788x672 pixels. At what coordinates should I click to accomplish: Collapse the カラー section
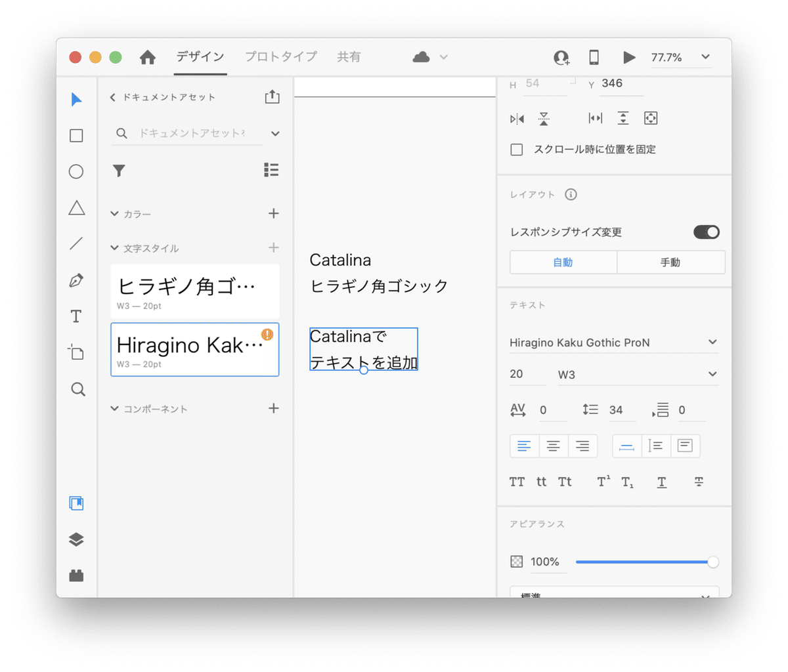click(115, 214)
